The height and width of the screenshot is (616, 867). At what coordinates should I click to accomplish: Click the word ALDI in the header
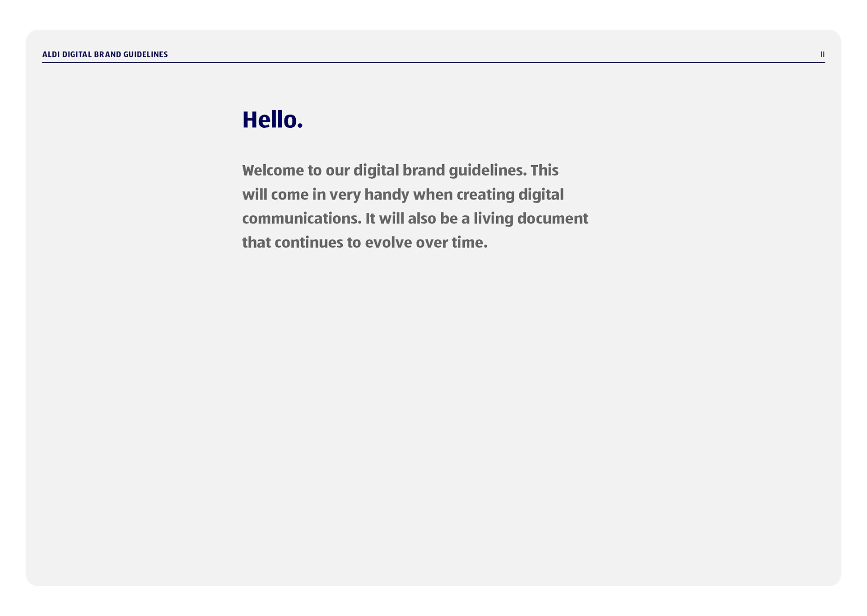click(51, 54)
